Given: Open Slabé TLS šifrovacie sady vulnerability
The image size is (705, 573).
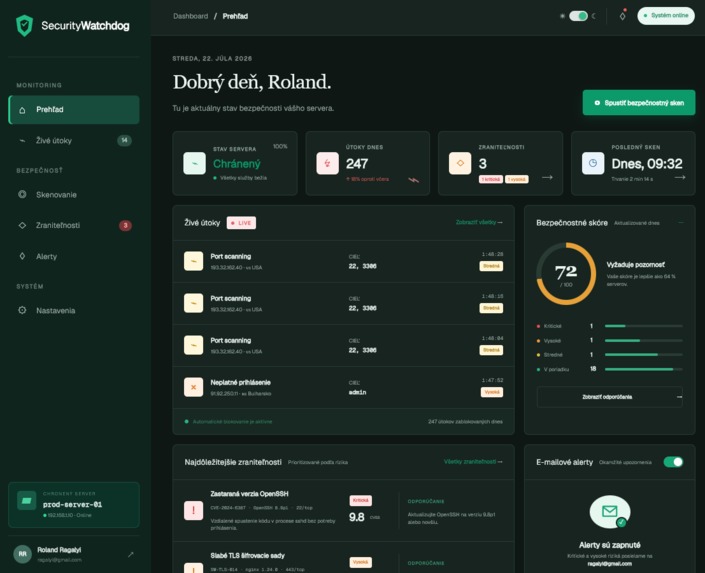Looking at the screenshot, I should (x=248, y=555).
